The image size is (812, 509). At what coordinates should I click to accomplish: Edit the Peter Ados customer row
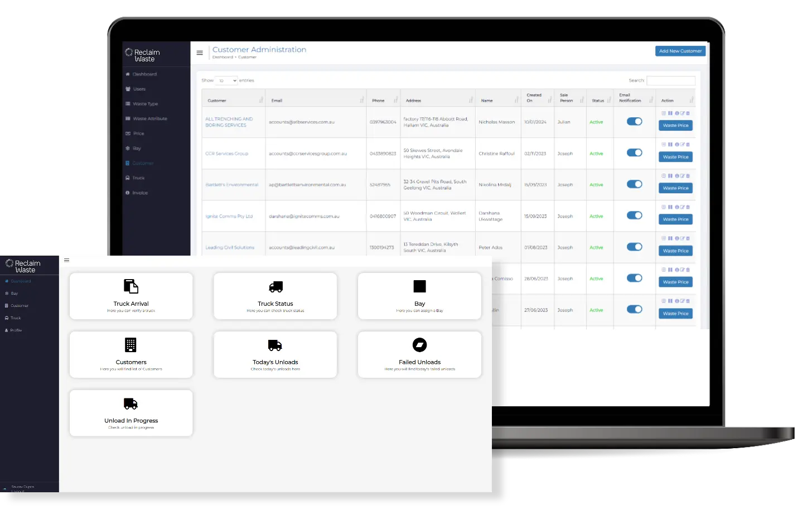coord(682,238)
